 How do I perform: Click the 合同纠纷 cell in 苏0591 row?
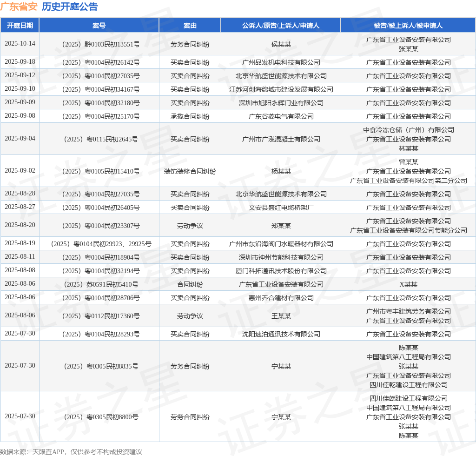coord(190,284)
